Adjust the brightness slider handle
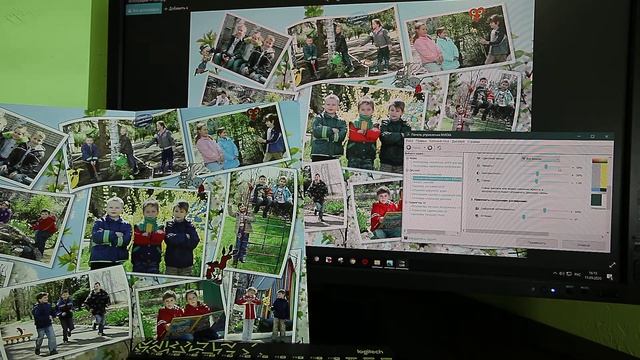This screenshot has height=360, width=640. [x=546, y=167]
